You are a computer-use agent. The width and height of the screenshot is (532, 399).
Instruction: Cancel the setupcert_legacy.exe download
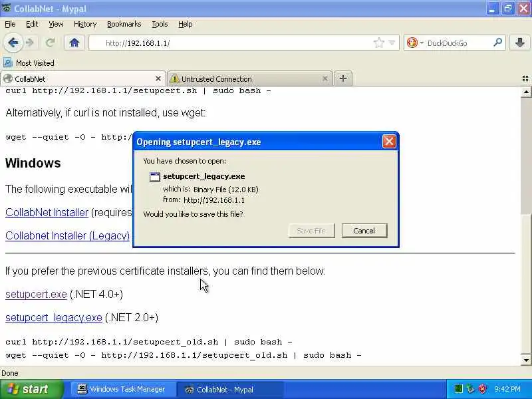coord(364,231)
